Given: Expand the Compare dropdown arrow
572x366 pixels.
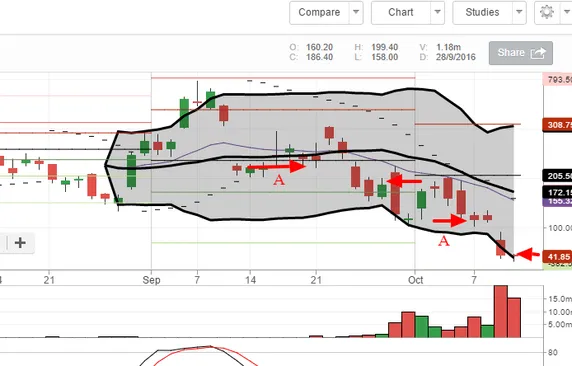Looking at the screenshot, I should click(x=356, y=12).
